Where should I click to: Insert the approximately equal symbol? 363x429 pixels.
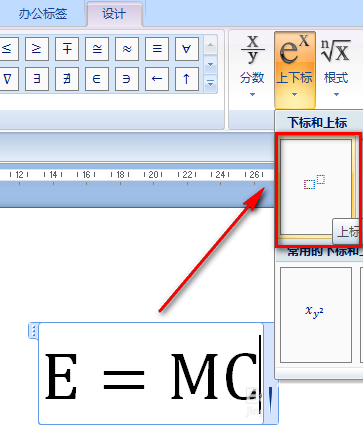pyautogui.click(x=127, y=49)
